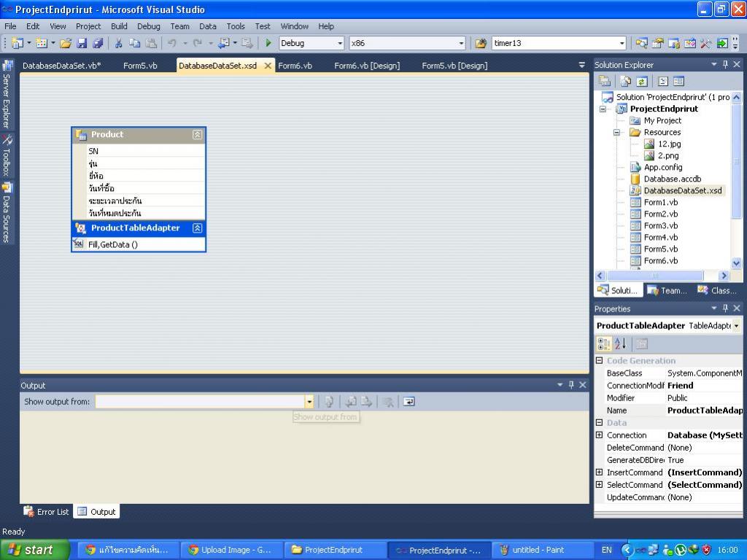Expand the InsertCommand property
Viewport: 747px width, 560px height.
pos(600,472)
